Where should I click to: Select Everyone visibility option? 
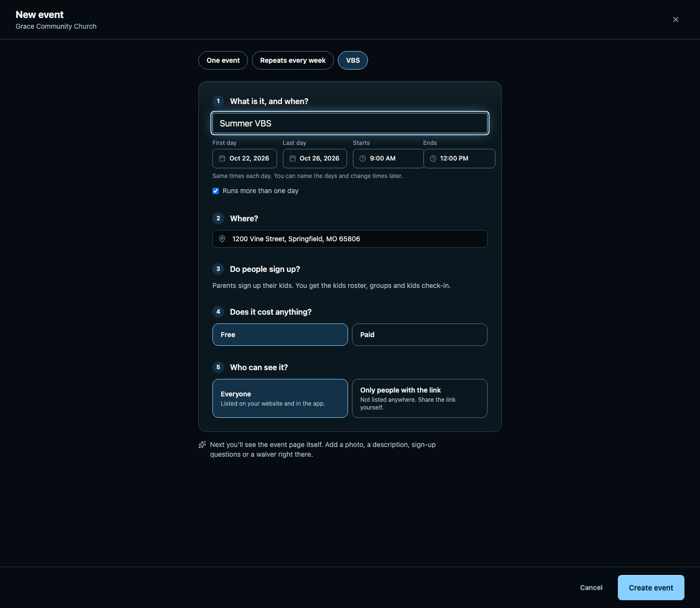(x=280, y=398)
